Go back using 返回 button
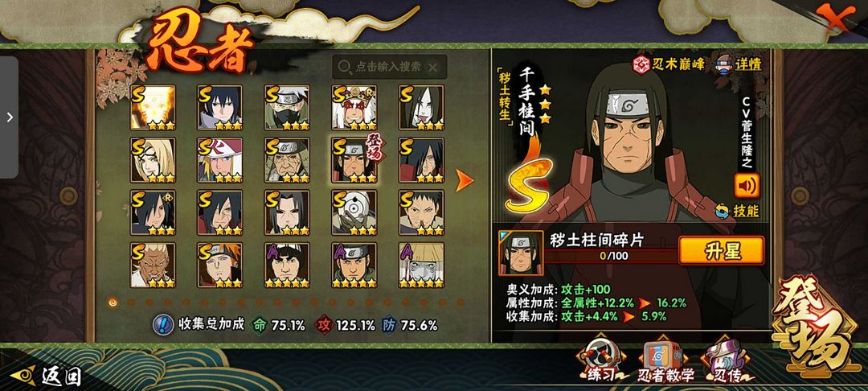 tap(47, 377)
